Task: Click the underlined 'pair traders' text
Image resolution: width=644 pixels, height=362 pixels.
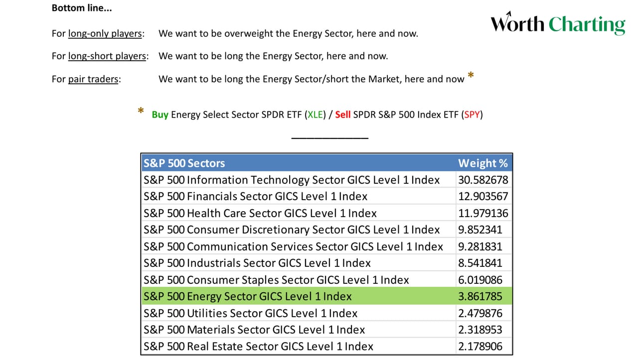Action: point(93,79)
